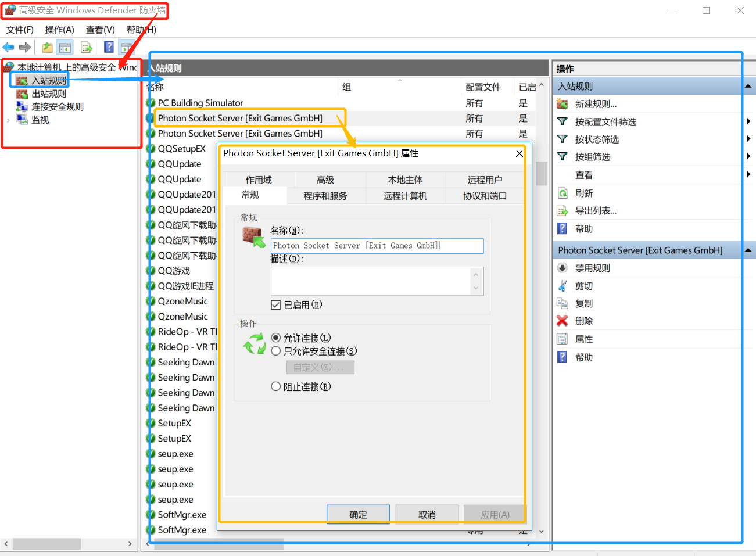
Task: Switch to the 本地主体 tab
Action: click(406, 180)
